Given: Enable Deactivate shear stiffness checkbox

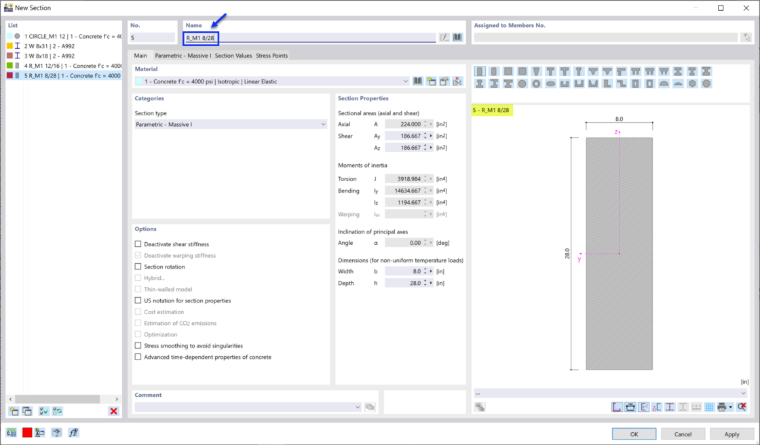Looking at the screenshot, I should [x=138, y=244].
